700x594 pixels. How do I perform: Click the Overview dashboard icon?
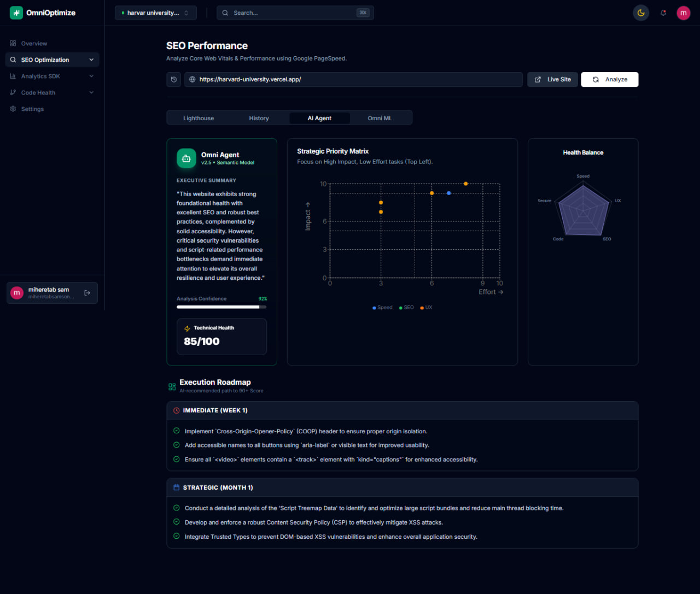click(13, 43)
